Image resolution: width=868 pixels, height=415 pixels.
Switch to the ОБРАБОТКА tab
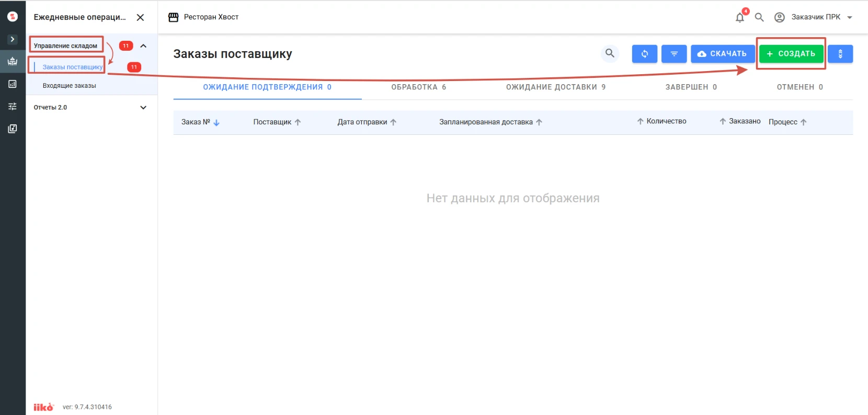tap(419, 87)
